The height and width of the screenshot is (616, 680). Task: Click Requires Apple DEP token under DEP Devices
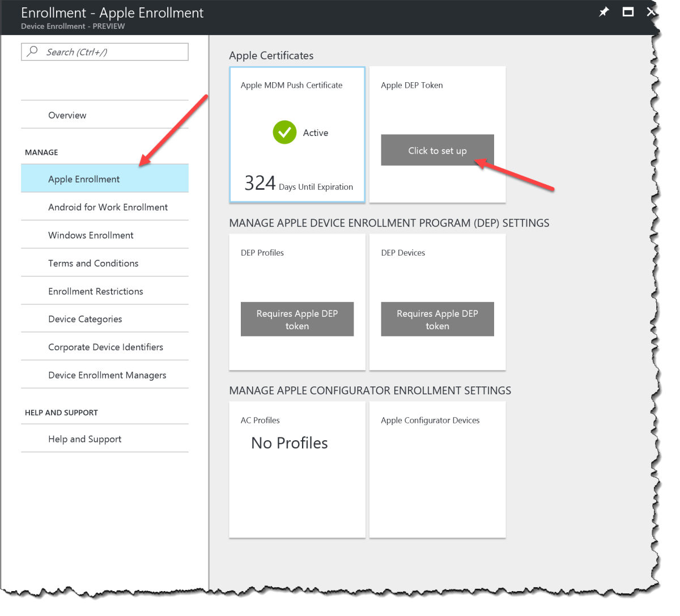coord(437,319)
